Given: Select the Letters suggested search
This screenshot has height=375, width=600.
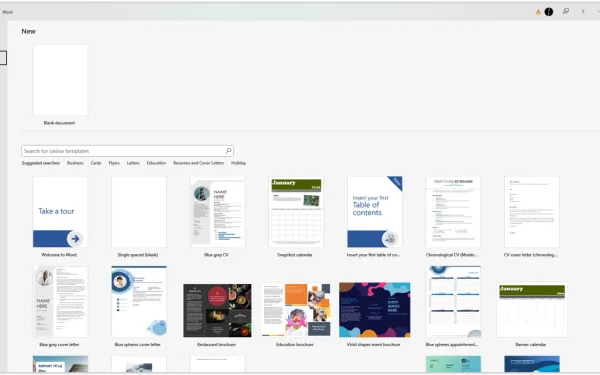Looking at the screenshot, I should tap(133, 163).
